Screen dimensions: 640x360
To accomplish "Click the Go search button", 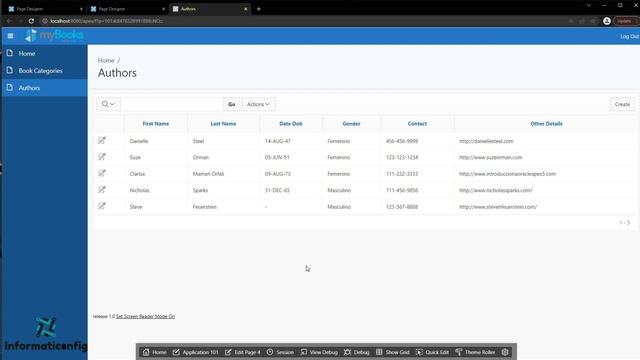I will point(231,104).
